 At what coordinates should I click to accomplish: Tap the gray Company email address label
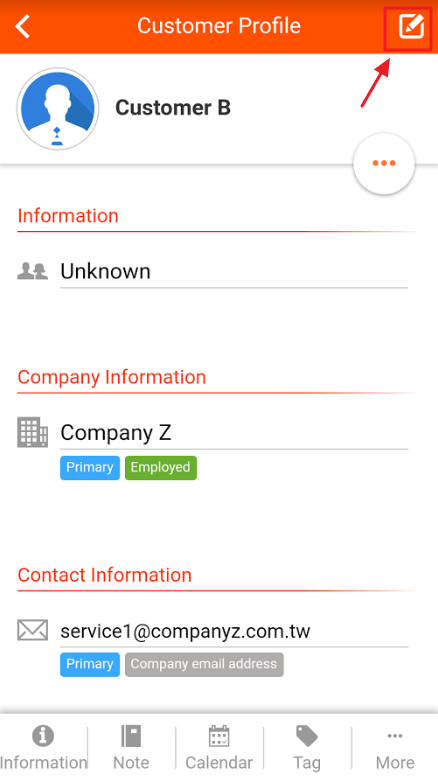204,664
